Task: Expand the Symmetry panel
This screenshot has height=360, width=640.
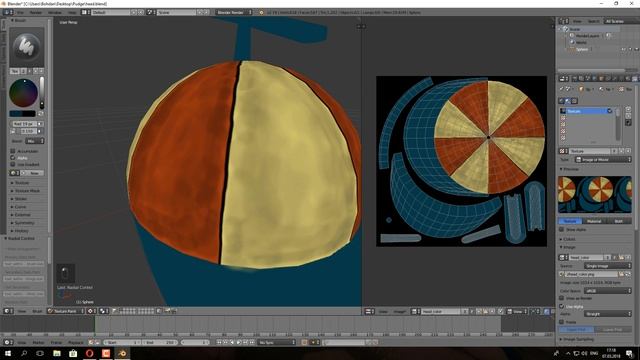Action: [24, 223]
